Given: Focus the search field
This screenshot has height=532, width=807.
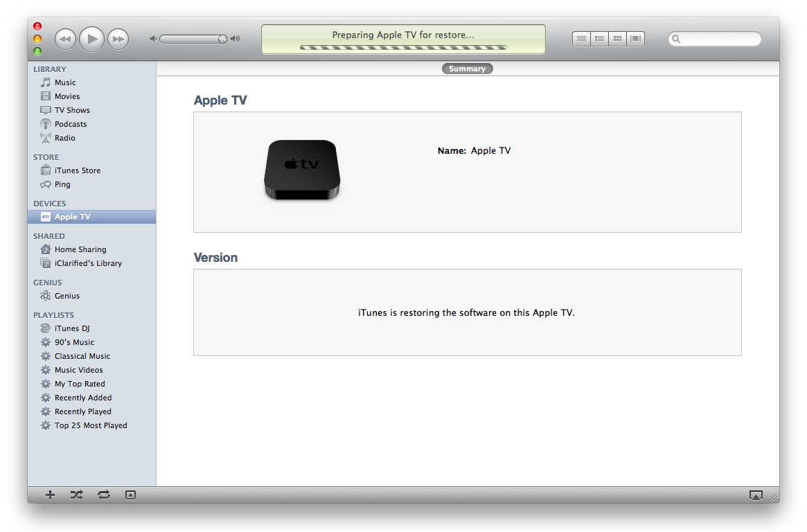Looking at the screenshot, I should [715, 39].
